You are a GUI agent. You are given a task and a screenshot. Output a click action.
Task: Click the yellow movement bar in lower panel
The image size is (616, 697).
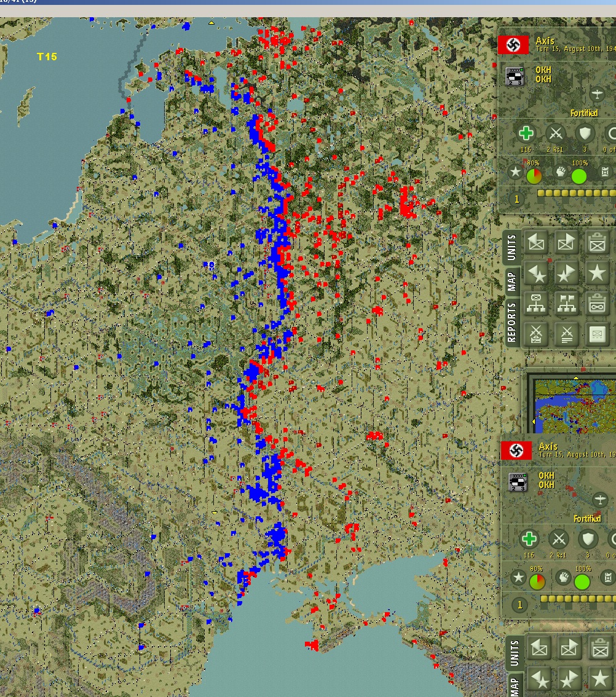point(578,599)
